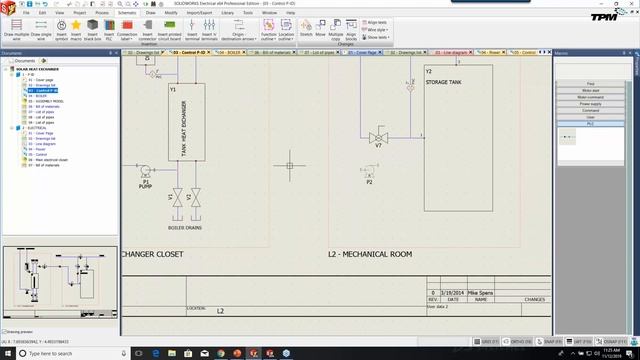Screen dimensions: 640x360
Task: Toggle LWT in the status bar
Action: (x=579, y=342)
